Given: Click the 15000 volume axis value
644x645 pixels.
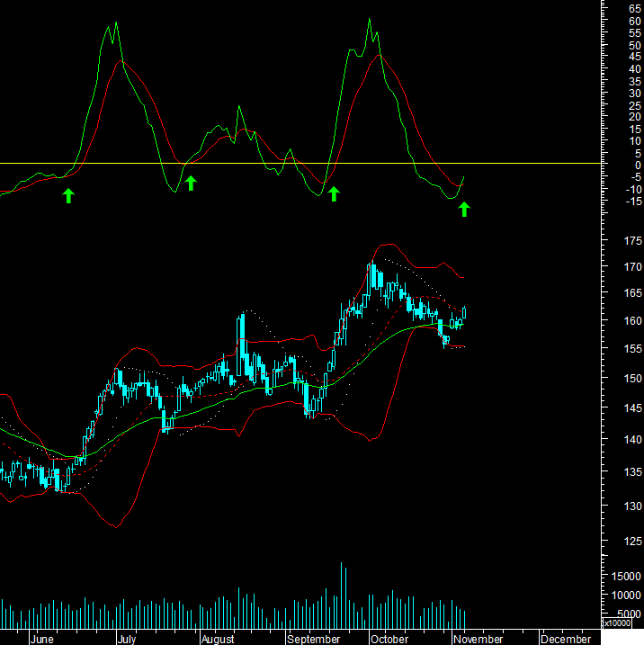Looking at the screenshot, I should [x=626, y=577].
